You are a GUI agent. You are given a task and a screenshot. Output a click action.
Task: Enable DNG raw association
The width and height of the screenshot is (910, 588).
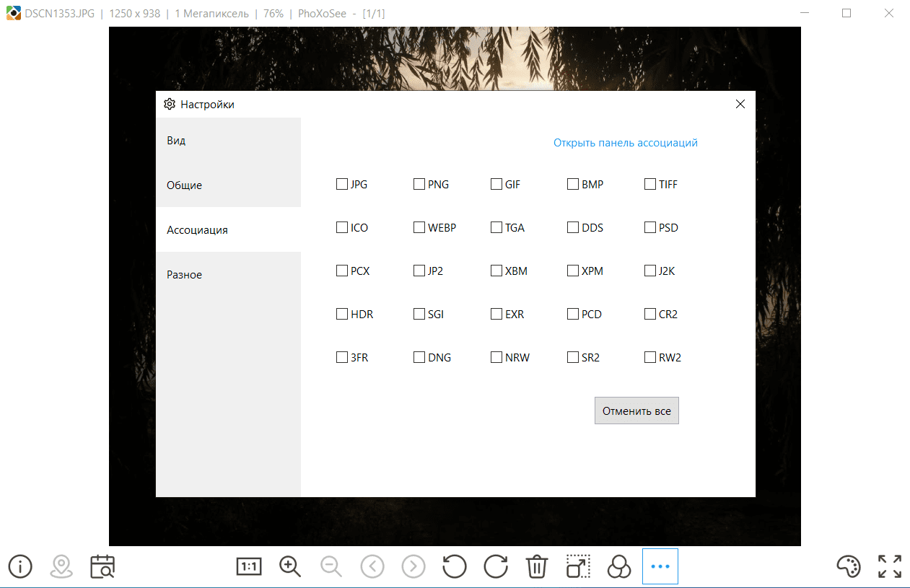click(x=419, y=357)
